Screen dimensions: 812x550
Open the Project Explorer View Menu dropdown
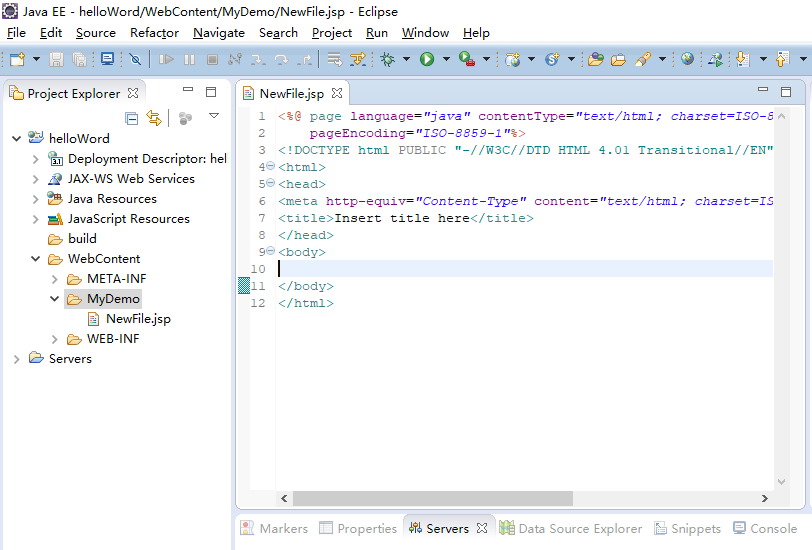click(213, 117)
